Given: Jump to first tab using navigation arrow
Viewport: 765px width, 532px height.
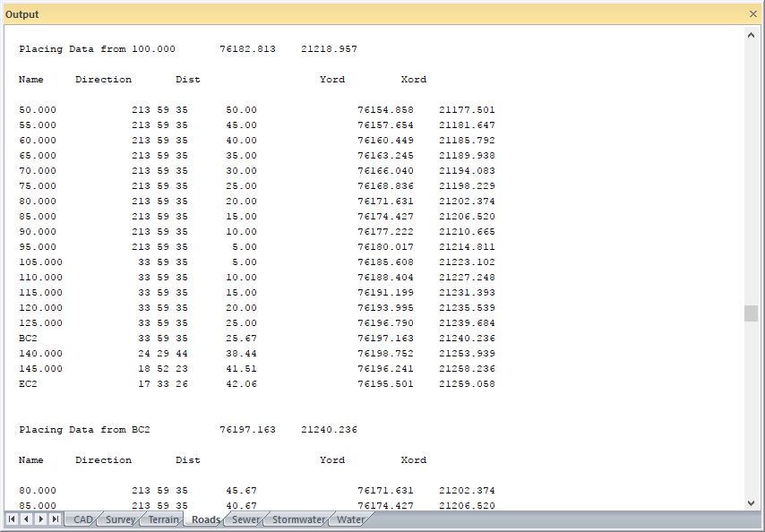Looking at the screenshot, I should tap(12, 519).
